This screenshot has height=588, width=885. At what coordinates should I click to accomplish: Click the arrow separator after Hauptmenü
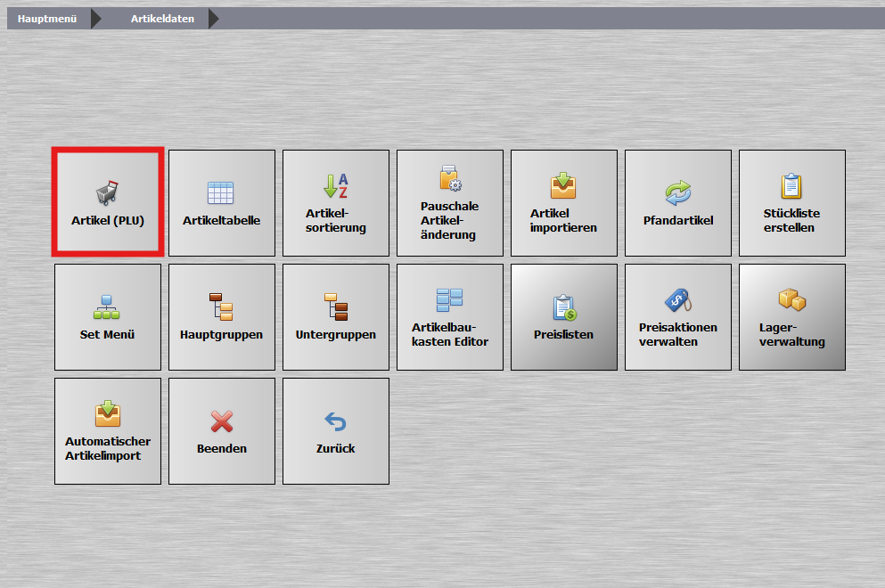click(x=95, y=19)
